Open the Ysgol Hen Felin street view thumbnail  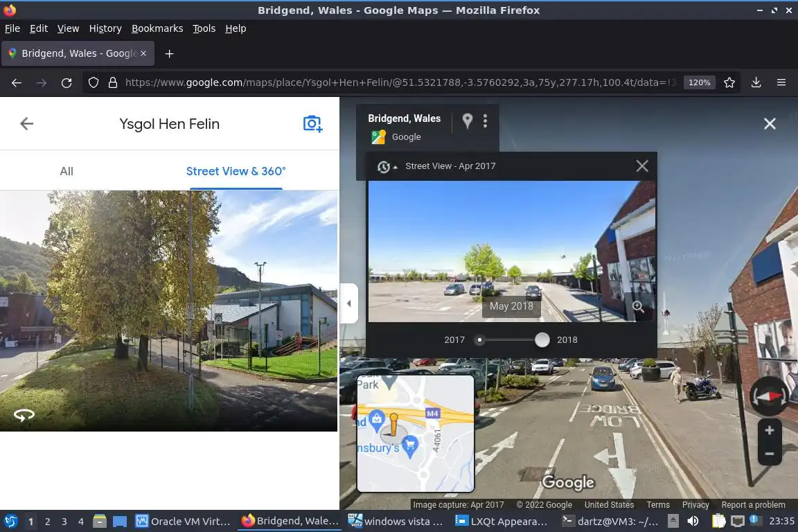click(168, 310)
